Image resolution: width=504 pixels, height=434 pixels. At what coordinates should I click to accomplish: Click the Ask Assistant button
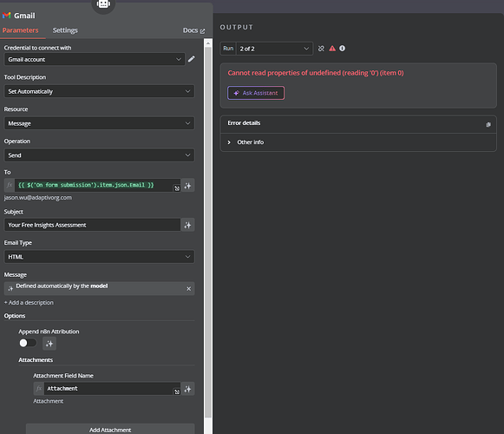pyautogui.click(x=256, y=93)
